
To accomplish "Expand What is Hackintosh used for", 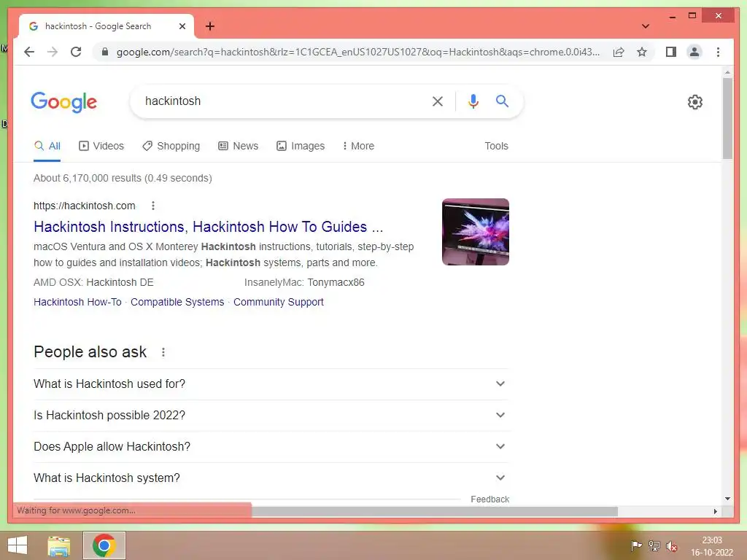I will click(270, 384).
